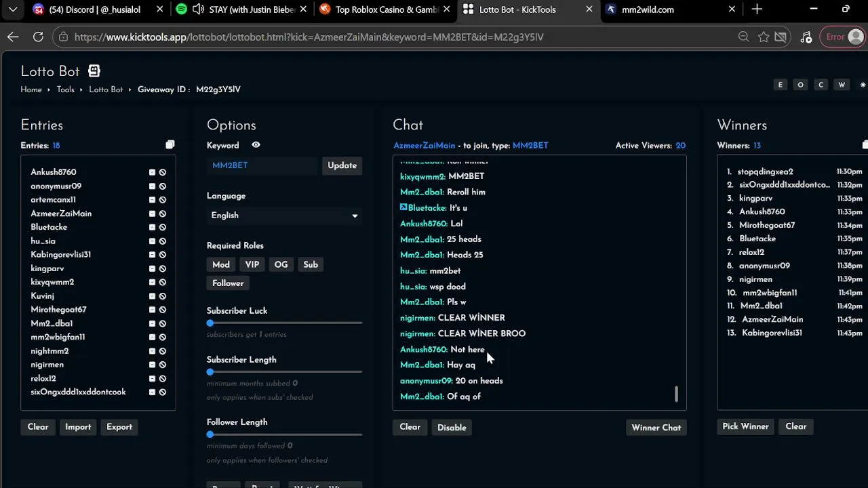Remove nightmm2 entry with minus icon

tap(152, 351)
